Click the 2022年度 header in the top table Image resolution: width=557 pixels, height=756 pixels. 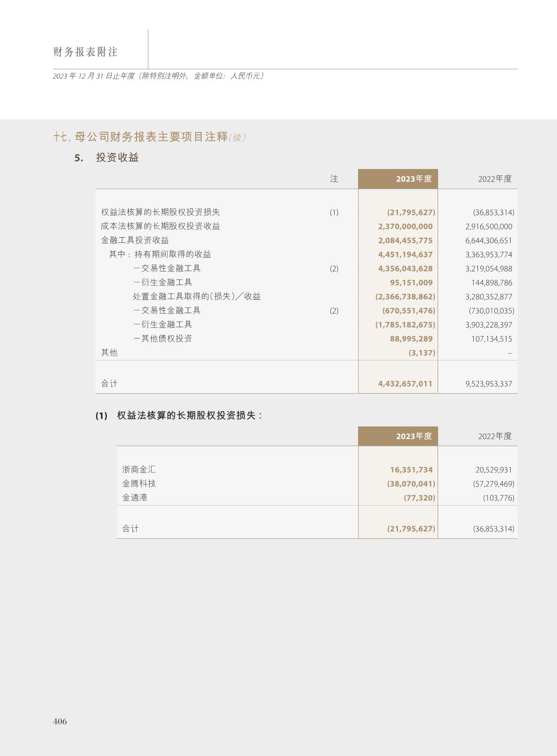[x=495, y=179]
